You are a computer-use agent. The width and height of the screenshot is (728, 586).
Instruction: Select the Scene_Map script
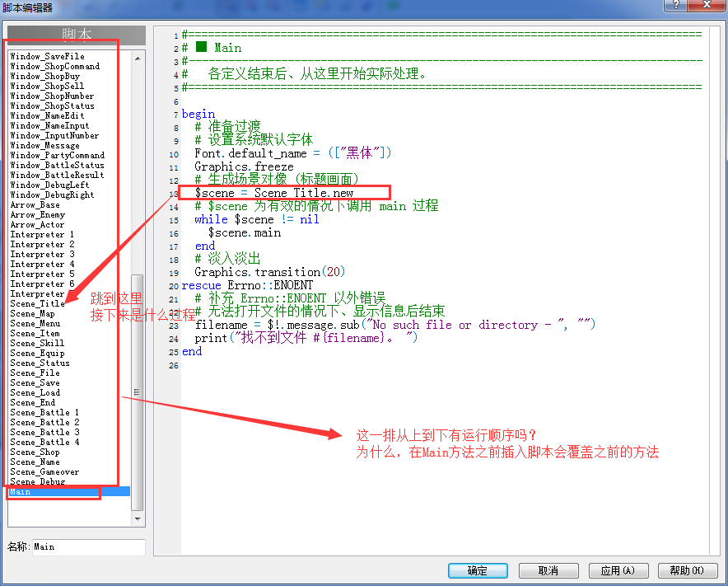tap(32, 314)
